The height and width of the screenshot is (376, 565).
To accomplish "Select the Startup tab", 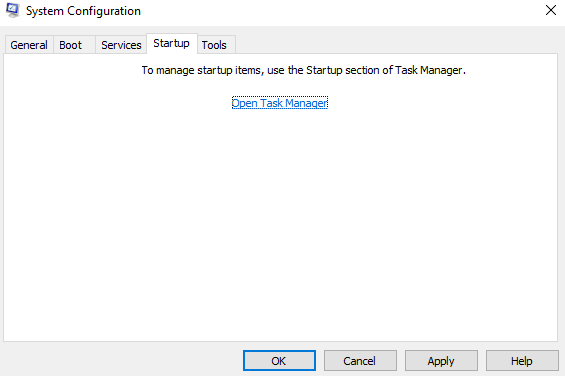I will tap(172, 43).
